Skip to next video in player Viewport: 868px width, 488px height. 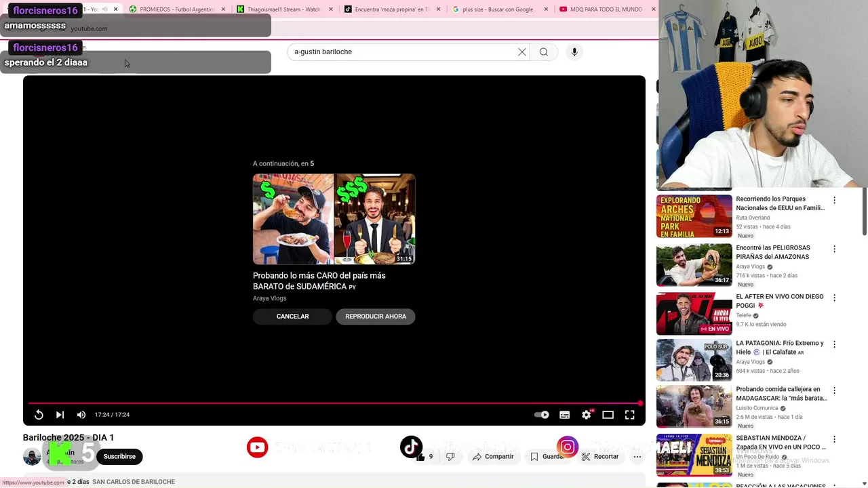(60, 415)
